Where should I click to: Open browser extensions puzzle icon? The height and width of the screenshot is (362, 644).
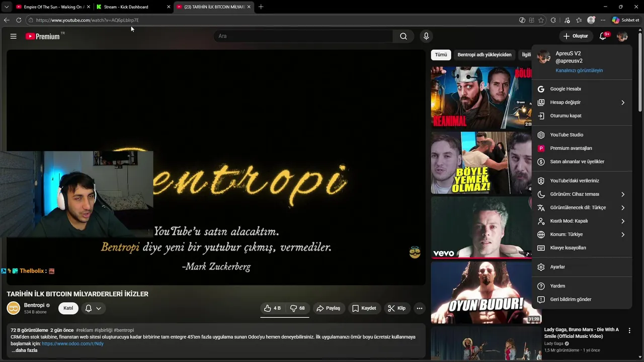click(x=553, y=20)
